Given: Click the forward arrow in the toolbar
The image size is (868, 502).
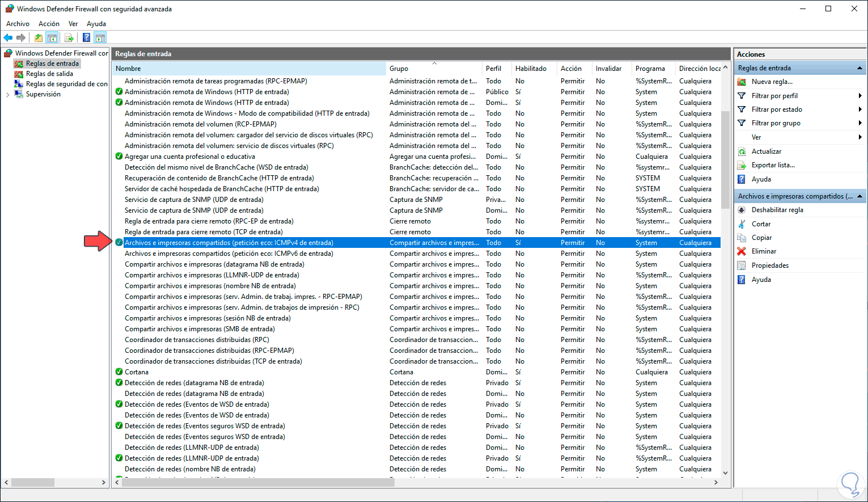Looking at the screenshot, I should click(x=21, y=38).
